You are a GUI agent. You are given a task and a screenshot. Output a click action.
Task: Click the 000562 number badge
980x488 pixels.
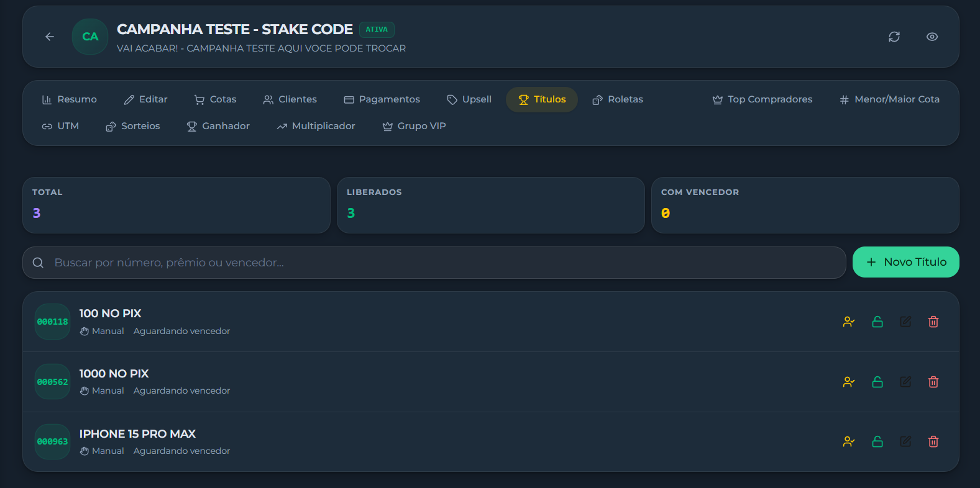(52, 382)
